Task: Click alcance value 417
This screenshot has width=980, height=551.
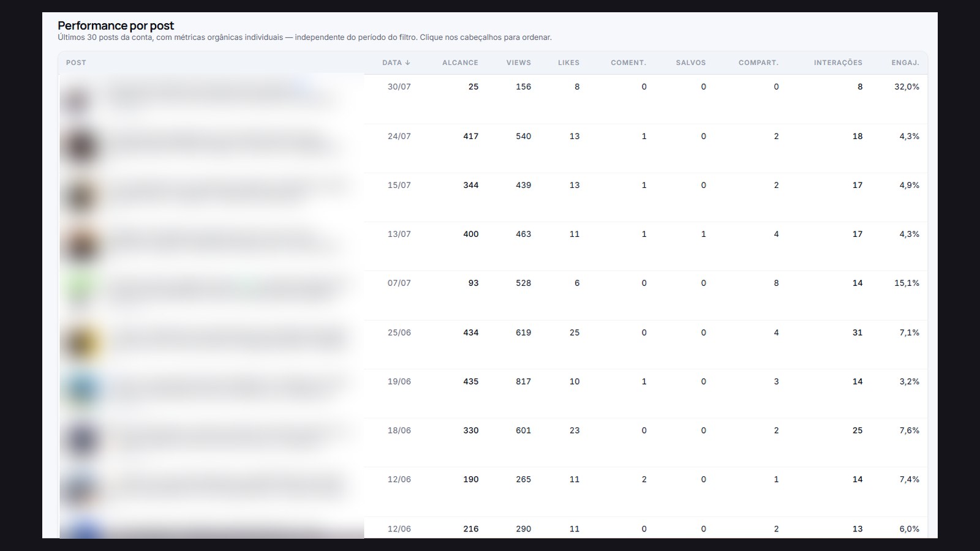Action: pos(471,136)
